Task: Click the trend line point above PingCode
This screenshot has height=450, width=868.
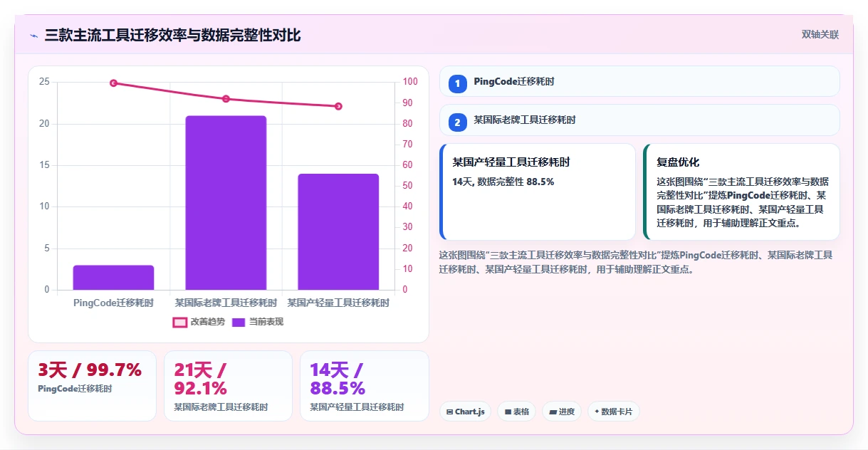Action: [x=113, y=83]
